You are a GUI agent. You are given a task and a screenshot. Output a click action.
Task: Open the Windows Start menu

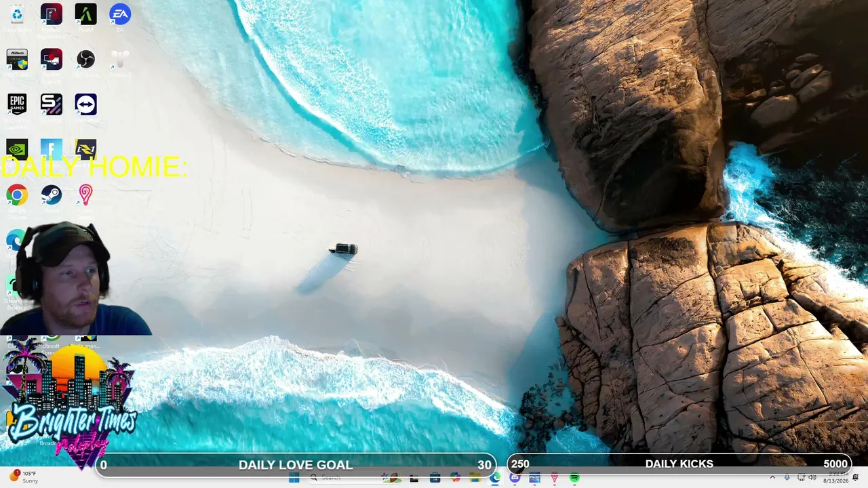(294, 478)
